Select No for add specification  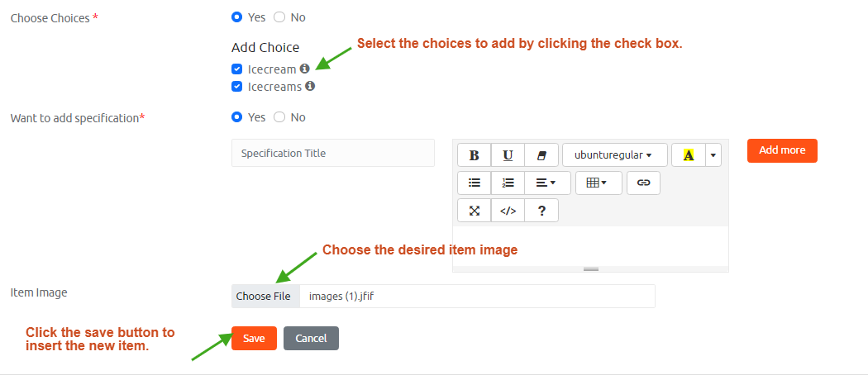(279, 117)
